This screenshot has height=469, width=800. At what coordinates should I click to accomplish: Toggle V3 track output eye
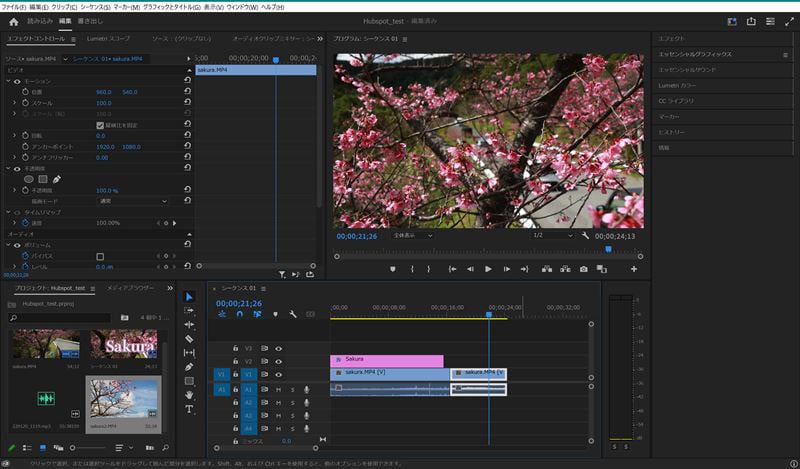[279, 349]
